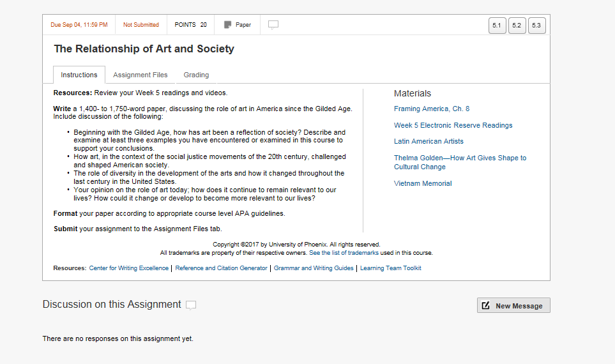Open the Assignment Files tab
The height and width of the screenshot is (364, 615).
140,75
